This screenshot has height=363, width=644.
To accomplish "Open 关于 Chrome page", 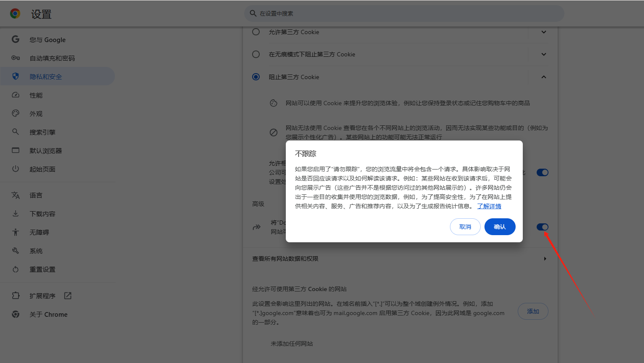I will pos(58,314).
